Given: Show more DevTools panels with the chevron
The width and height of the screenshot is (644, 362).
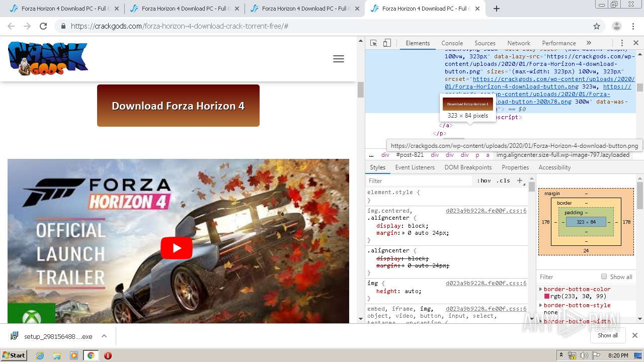Looking at the screenshot, I should [x=589, y=43].
